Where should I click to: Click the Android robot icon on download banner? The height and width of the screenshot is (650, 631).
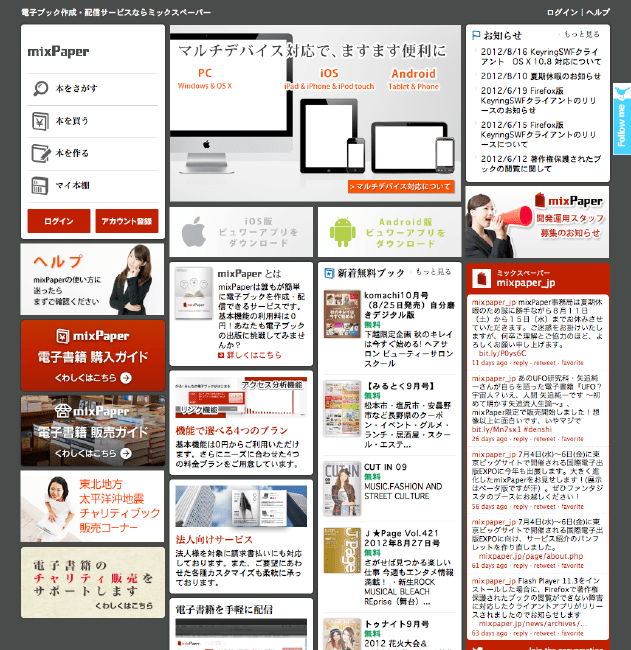[x=342, y=232]
